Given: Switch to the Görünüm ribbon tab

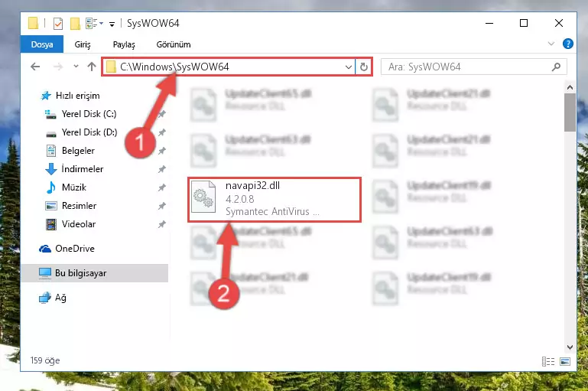Looking at the screenshot, I should [174, 44].
